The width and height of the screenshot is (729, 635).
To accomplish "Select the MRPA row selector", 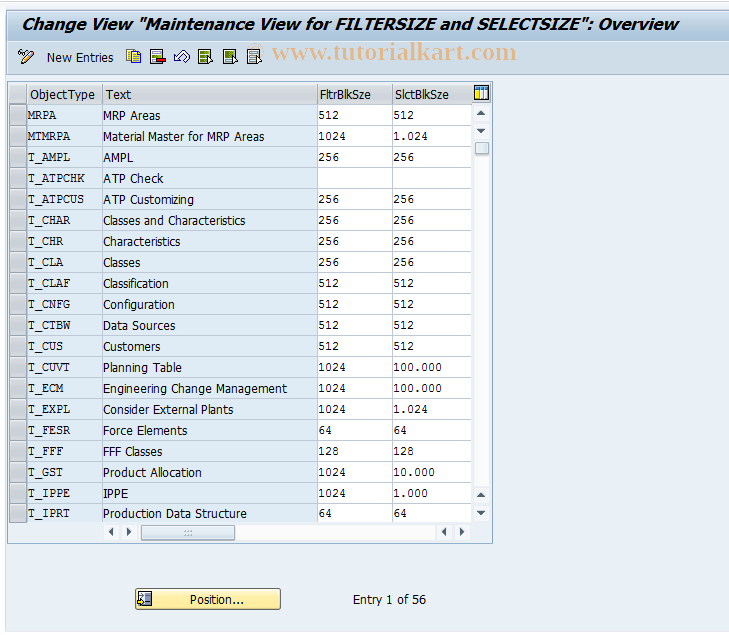I will (x=18, y=115).
